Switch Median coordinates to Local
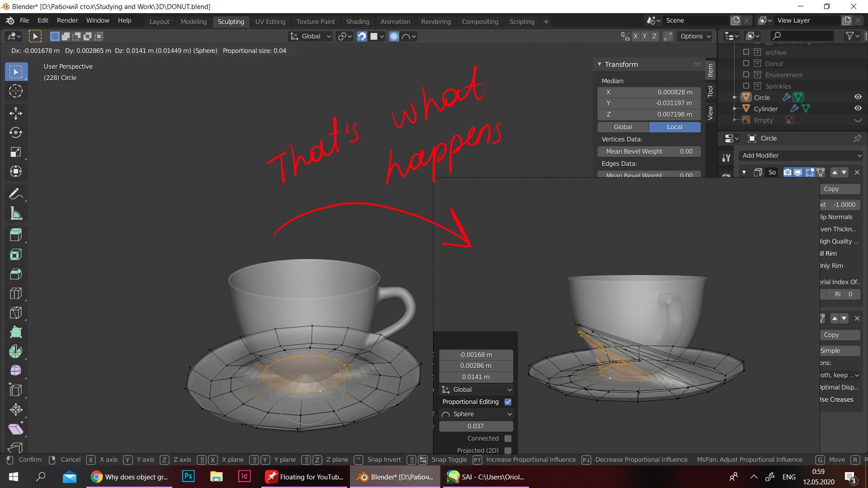This screenshot has height=488, width=868. tap(675, 127)
